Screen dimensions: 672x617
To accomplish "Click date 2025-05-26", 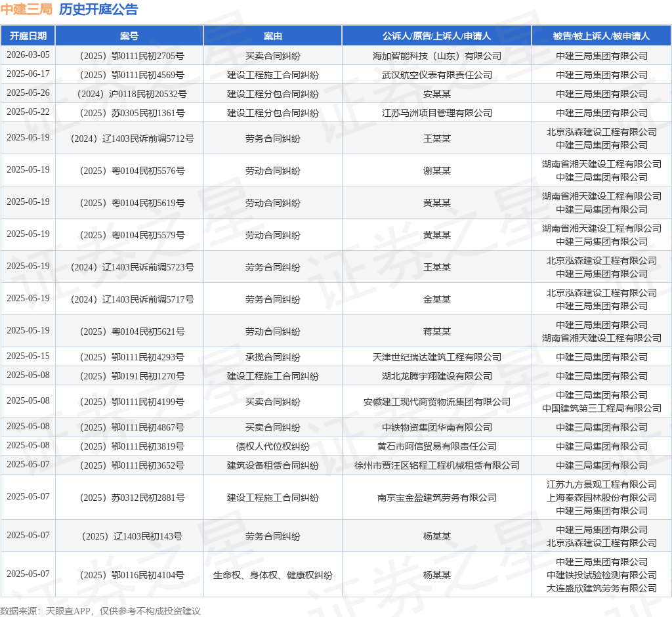I will click(x=28, y=93).
